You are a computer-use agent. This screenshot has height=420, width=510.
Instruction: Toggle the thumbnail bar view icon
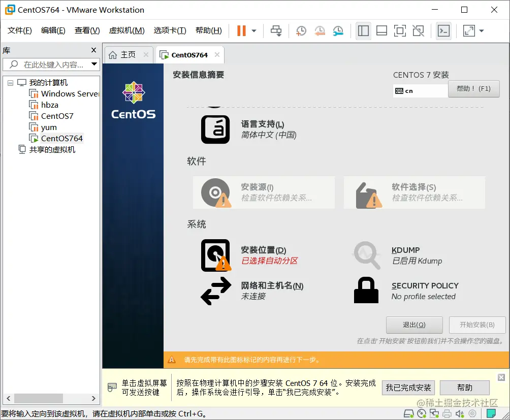[381, 31]
